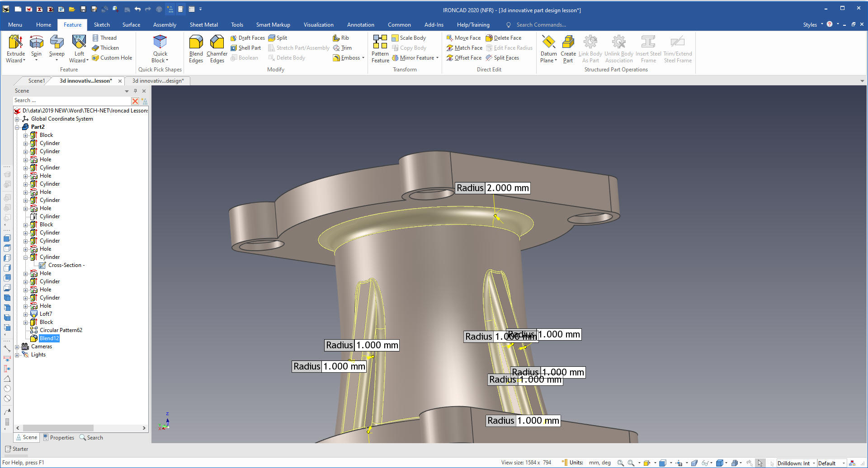Viewport: 868px width, 468px height.
Task: Pin the Scene panel
Action: [135, 91]
